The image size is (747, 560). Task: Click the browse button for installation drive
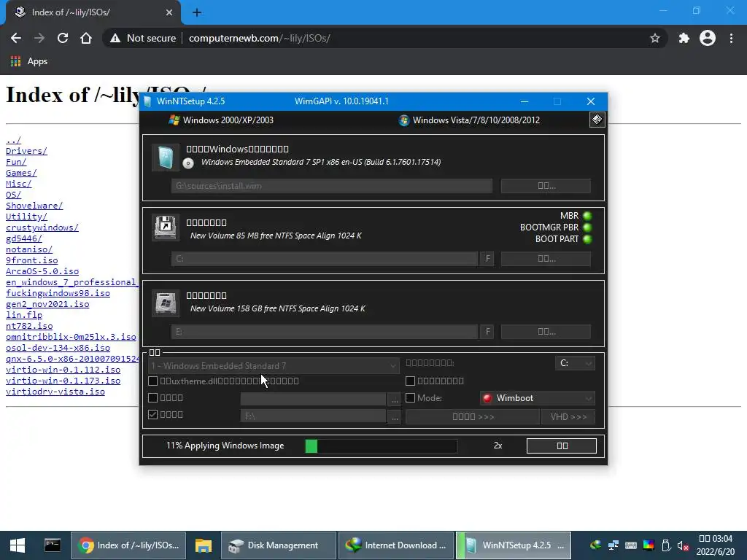point(546,332)
